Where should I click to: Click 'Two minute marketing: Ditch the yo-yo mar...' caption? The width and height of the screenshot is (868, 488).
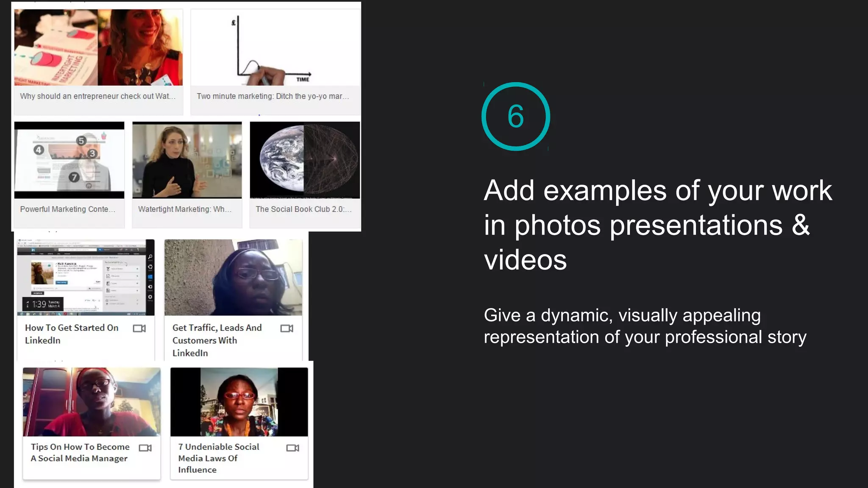[x=273, y=96]
